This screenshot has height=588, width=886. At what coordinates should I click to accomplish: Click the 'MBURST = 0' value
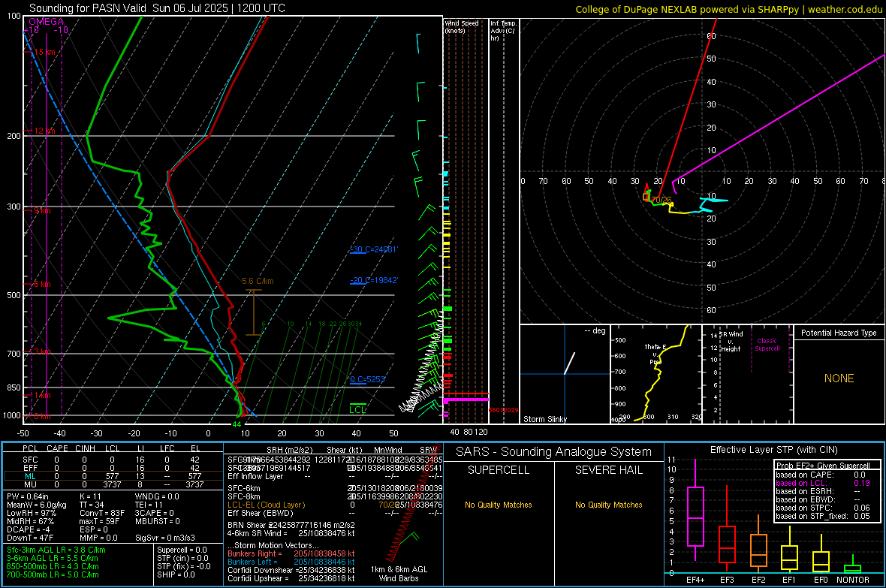click(158, 521)
